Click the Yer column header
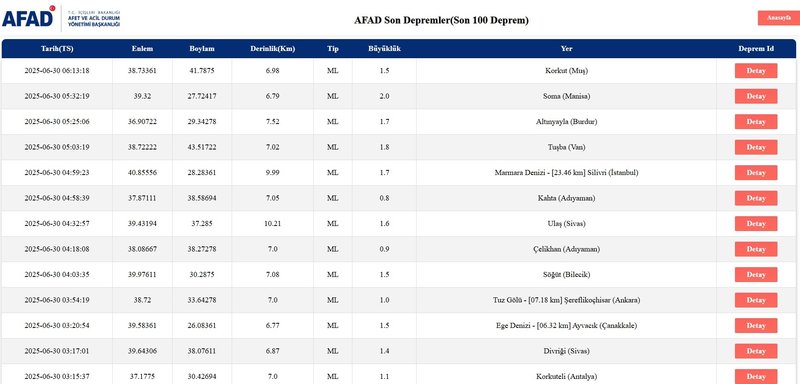The width and height of the screenshot is (800, 384). pos(566,49)
